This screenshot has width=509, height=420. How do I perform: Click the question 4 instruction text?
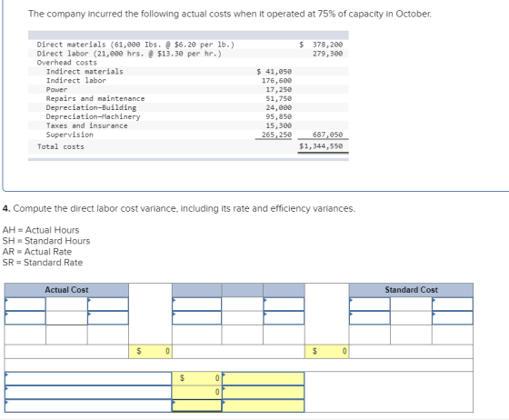click(179, 208)
